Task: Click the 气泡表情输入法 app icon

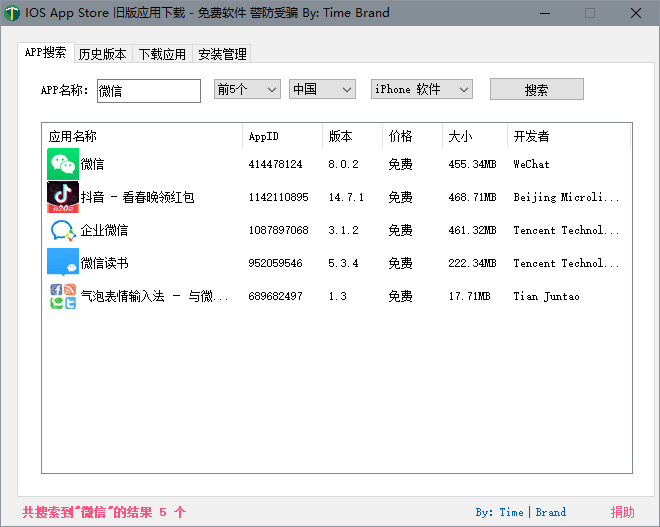Action: (63, 296)
